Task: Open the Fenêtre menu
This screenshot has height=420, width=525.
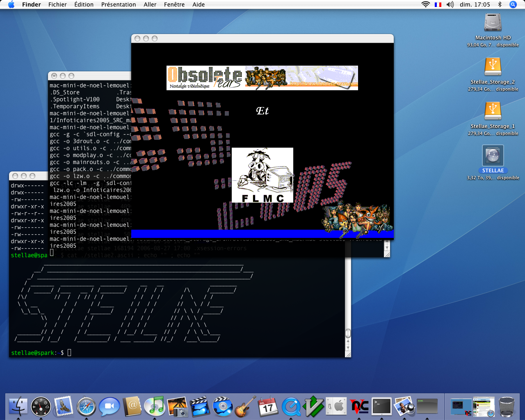Action: click(x=174, y=5)
